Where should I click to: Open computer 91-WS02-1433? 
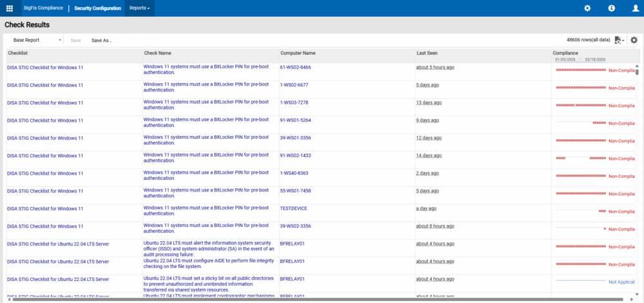(x=296, y=156)
